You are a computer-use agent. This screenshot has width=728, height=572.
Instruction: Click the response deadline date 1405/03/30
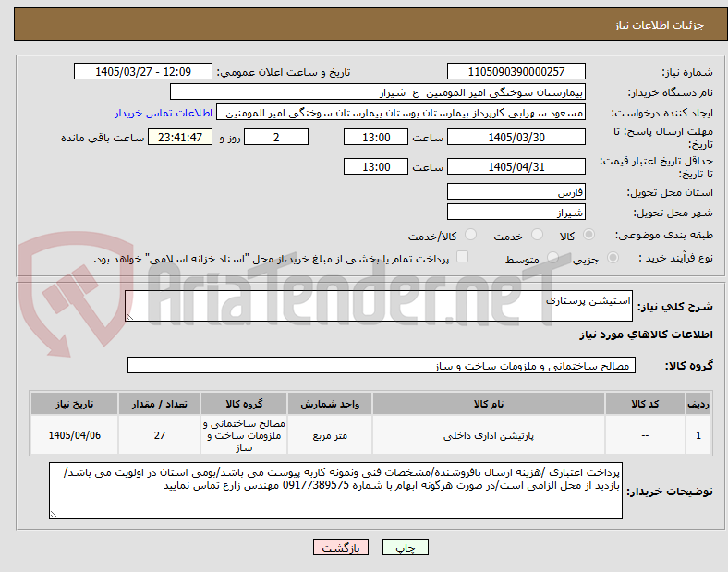pos(516,138)
